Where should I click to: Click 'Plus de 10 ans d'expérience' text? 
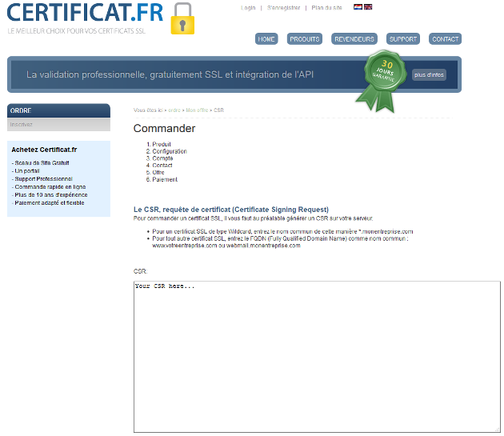[x=50, y=195]
